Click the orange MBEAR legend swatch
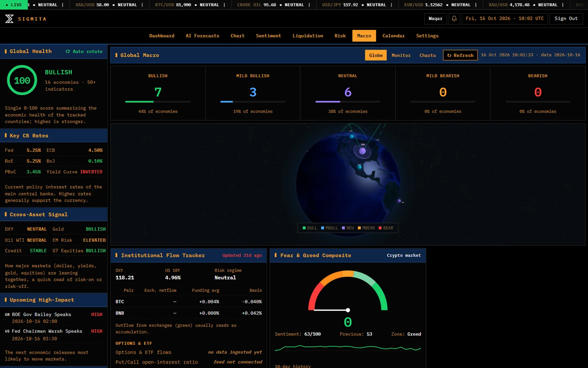 coord(359,228)
